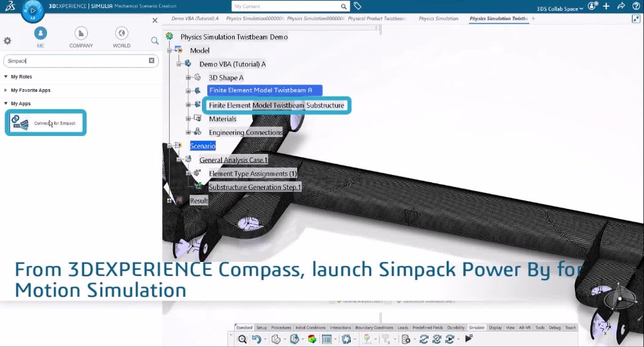This screenshot has height=347, width=644.
Task: Select Finite Element Model Twistbeam Substructure
Action: pyautogui.click(x=276, y=105)
